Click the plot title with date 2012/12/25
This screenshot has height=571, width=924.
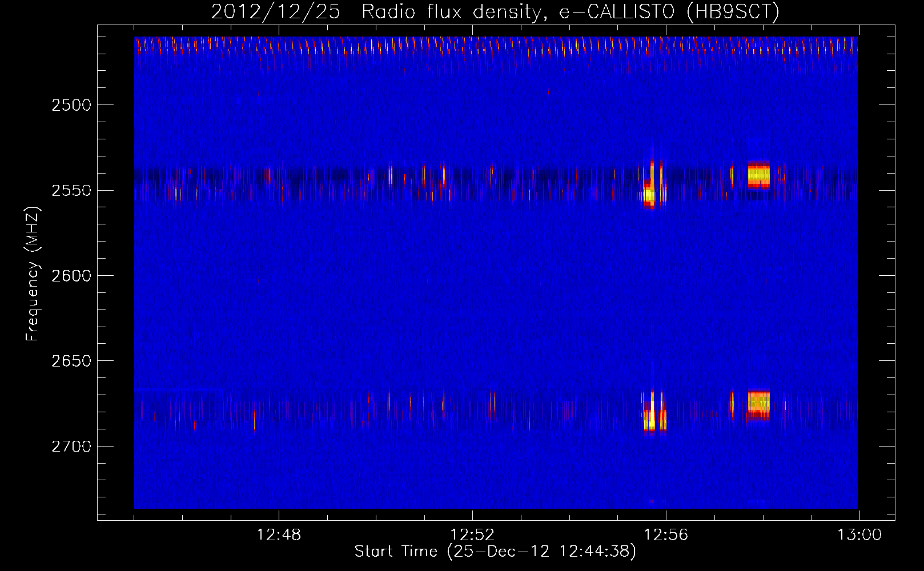tap(495, 11)
